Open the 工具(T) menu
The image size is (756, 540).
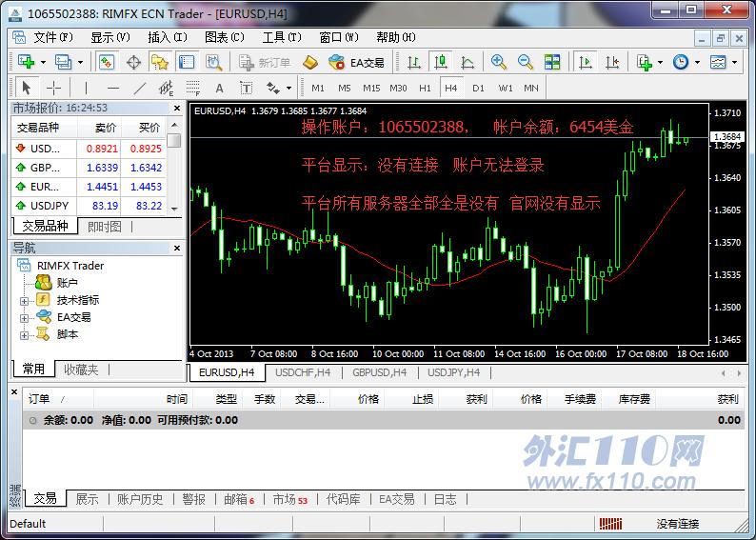coord(282,37)
